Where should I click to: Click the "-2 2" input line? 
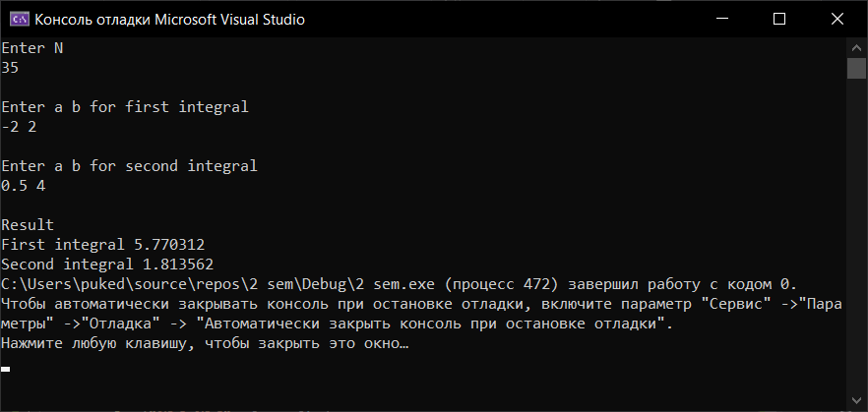click(21, 127)
